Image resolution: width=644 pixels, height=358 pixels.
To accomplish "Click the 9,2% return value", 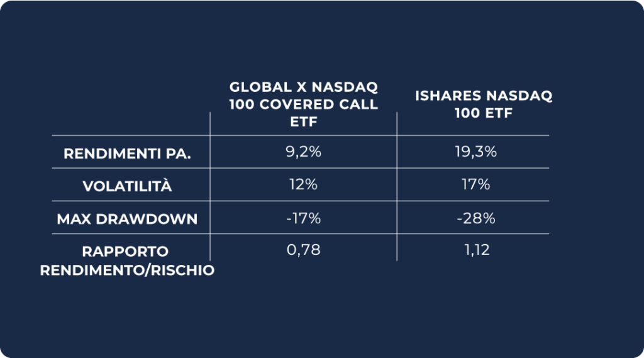I will (x=304, y=152).
